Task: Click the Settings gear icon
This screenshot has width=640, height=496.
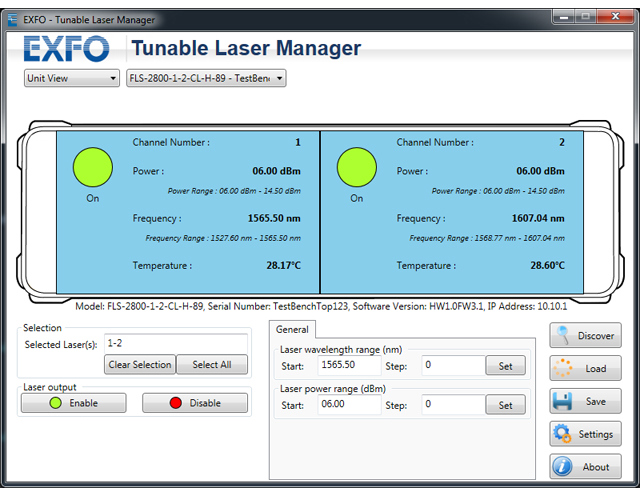Action: click(x=562, y=433)
